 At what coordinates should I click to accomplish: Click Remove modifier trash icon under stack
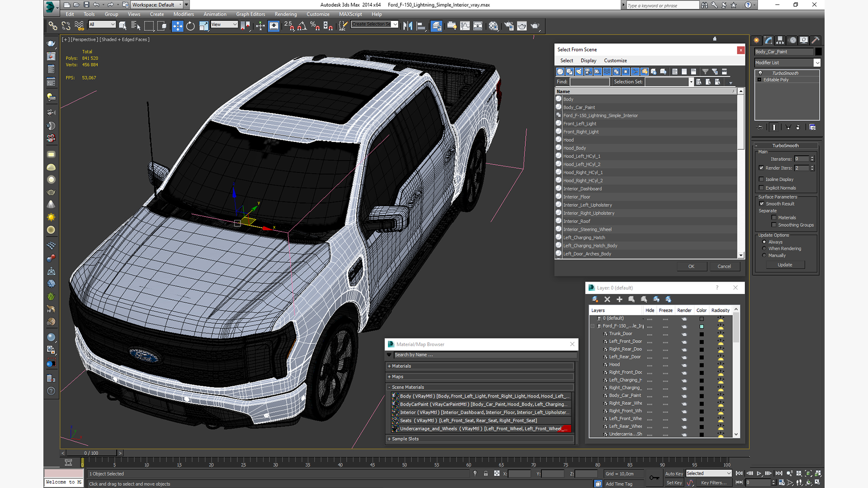pyautogui.click(x=798, y=127)
